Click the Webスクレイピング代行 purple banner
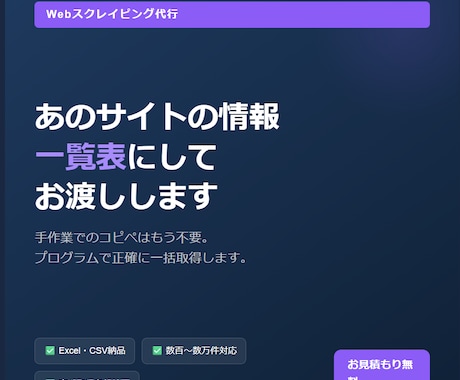 [x=232, y=15]
